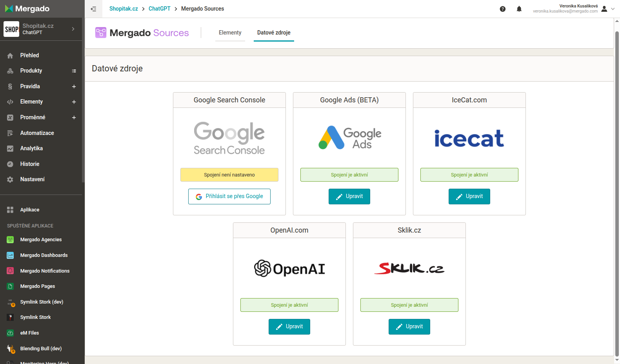
Task: Click the Google Search Console logo
Action: pos(229,138)
